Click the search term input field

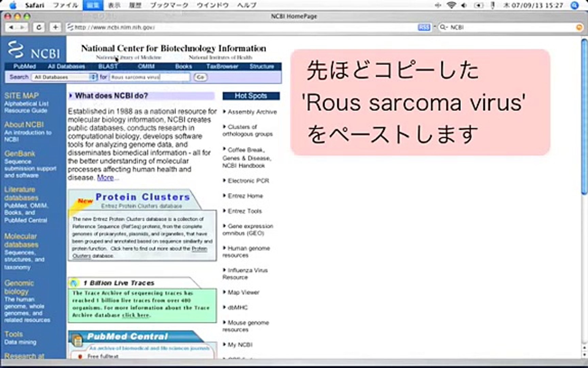149,77
